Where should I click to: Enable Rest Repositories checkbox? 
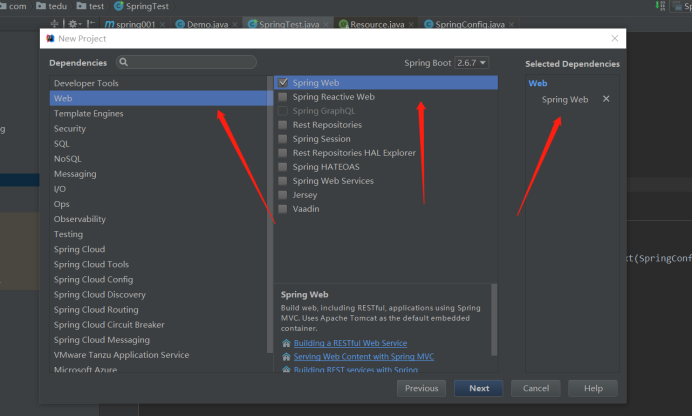(283, 125)
